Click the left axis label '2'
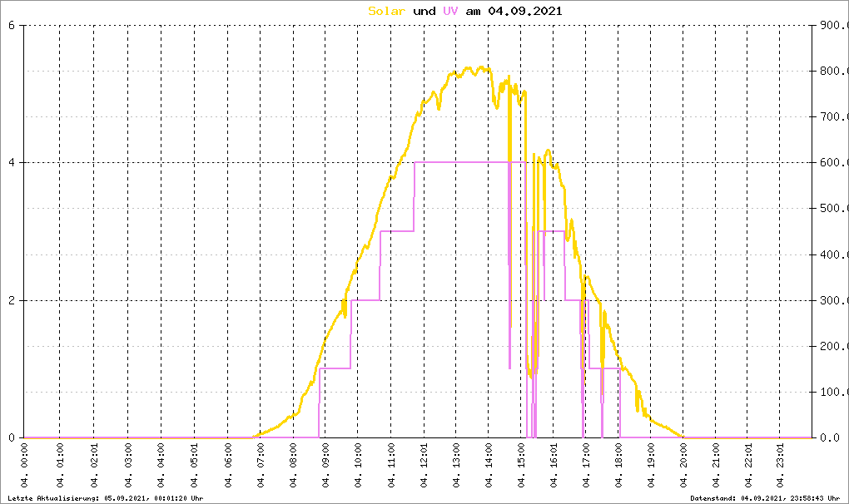Screen dimensions: 849x504 pyautogui.click(x=12, y=300)
